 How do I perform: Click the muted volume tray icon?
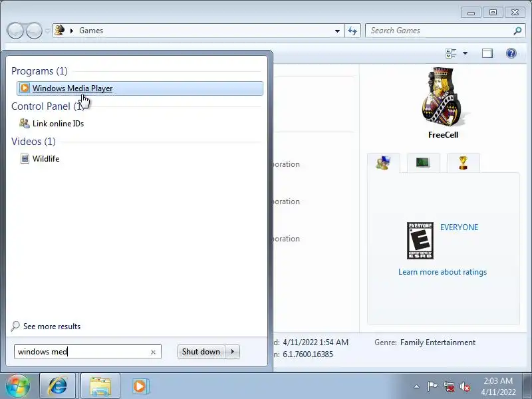tap(465, 386)
